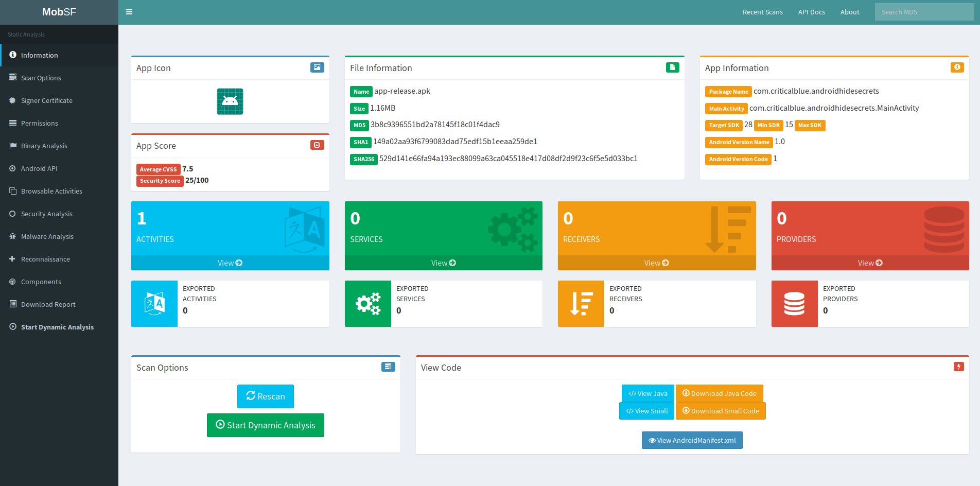Click the red icon in App Score header

(317, 145)
